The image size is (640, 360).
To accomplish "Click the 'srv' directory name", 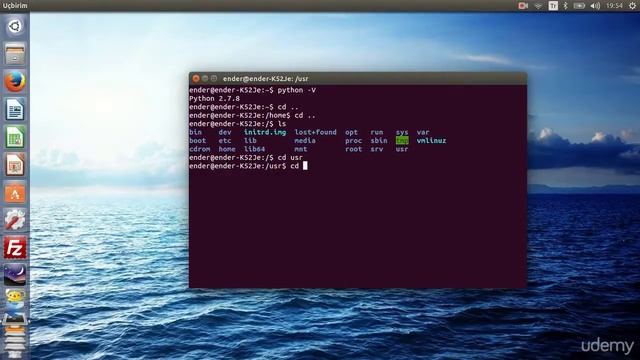I will point(377,149).
